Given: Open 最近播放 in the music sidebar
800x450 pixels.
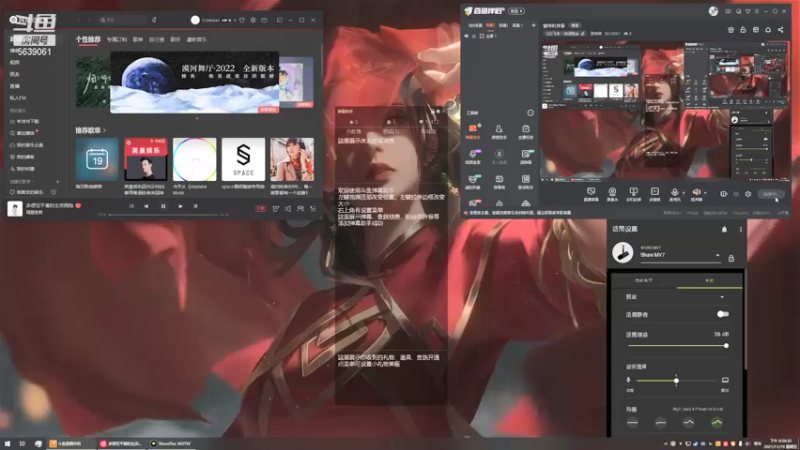Looking at the screenshot, I should pos(22,133).
